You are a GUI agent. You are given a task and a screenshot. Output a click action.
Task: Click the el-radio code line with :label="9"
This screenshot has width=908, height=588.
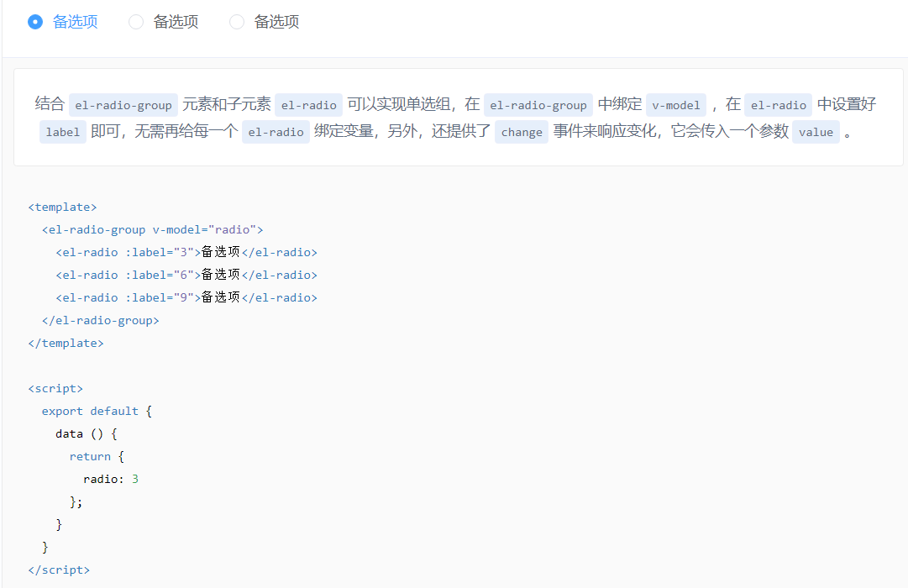tap(186, 297)
